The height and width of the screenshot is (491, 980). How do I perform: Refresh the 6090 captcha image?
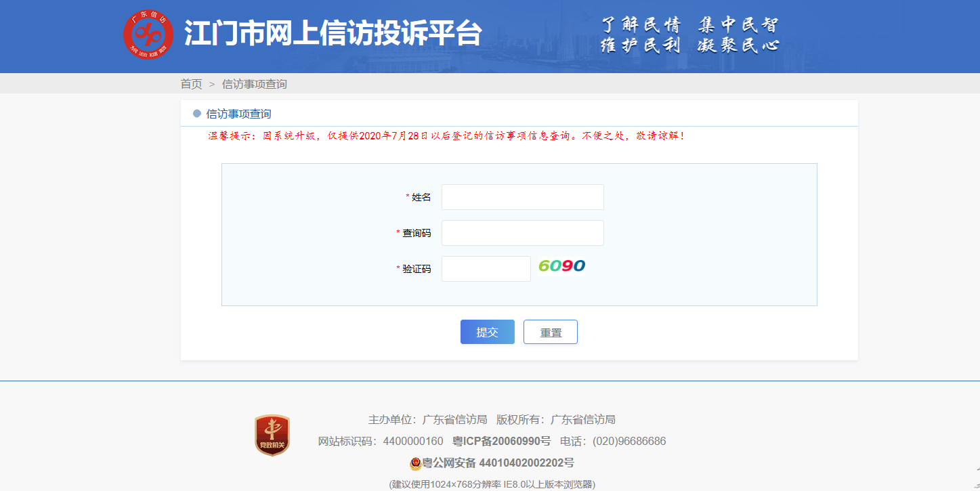[x=561, y=266]
